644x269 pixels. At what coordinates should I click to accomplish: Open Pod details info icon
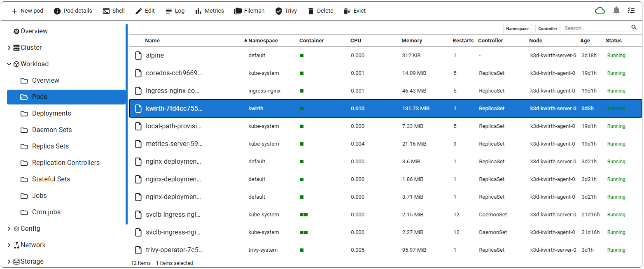coord(57,11)
